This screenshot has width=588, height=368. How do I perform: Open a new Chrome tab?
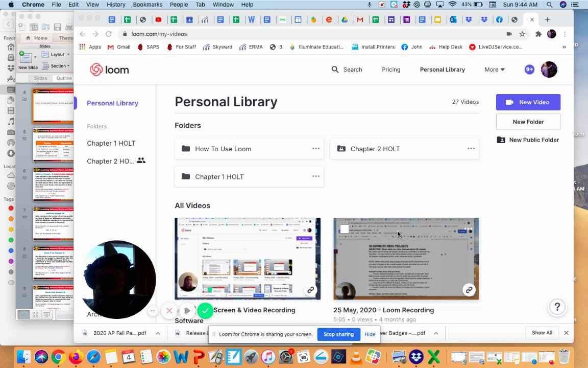pos(548,19)
